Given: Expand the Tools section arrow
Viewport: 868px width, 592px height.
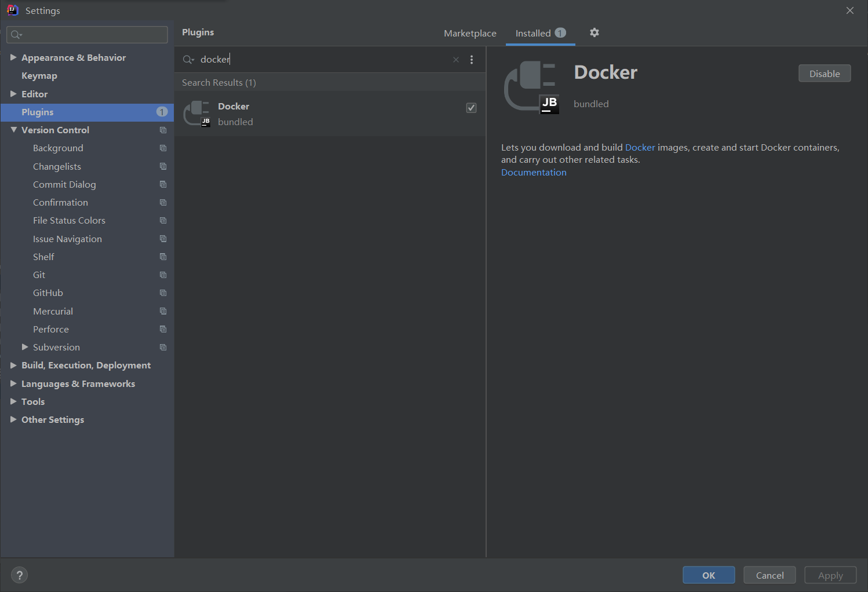Looking at the screenshot, I should (x=13, y=401).
